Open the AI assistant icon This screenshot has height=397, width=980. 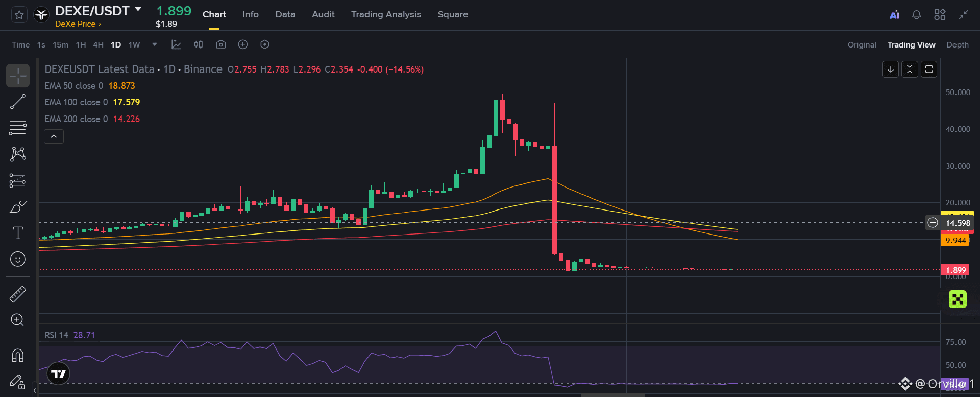(x=894, y=15)
